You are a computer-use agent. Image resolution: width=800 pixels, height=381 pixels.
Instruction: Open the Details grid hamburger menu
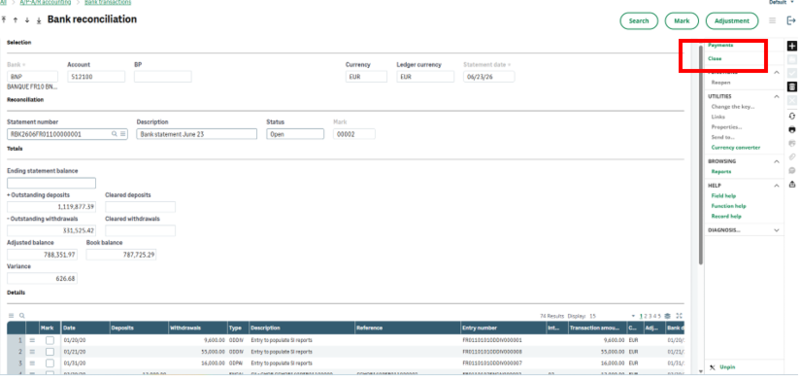11,316
